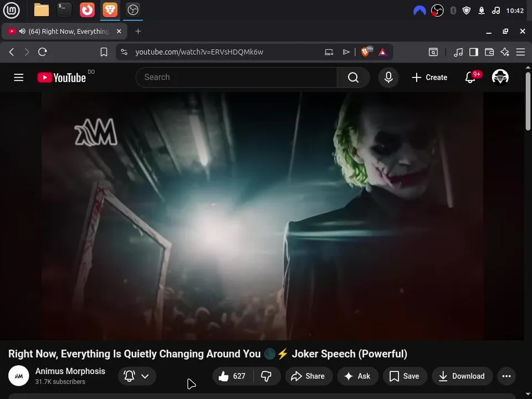Open the NordVPN tray icon
Viewport: 532px width, 399px height.
coord(420,11)
